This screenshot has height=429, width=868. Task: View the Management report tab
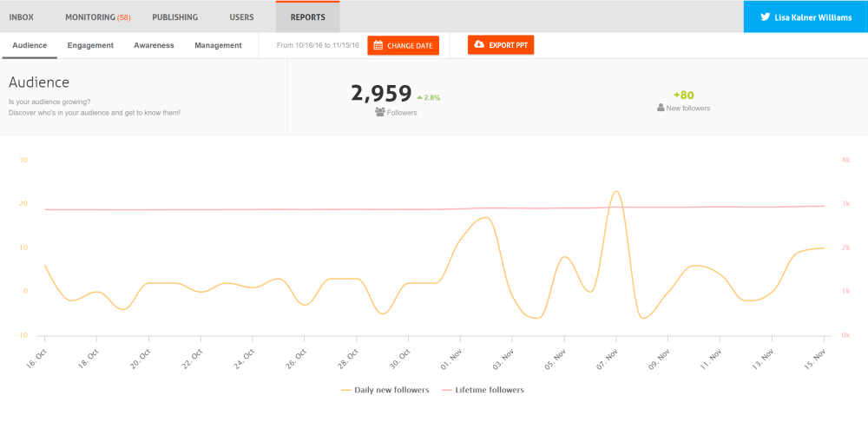click(218, 46)
